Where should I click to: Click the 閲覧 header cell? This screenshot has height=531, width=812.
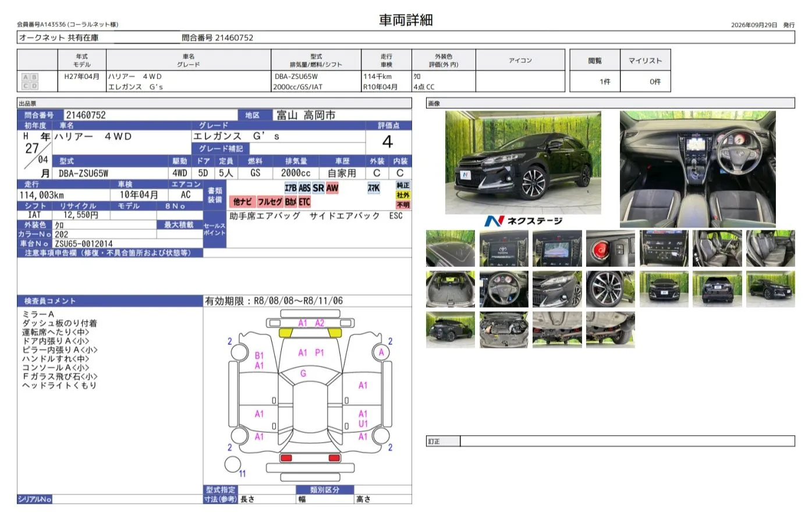tap(595, 60)
